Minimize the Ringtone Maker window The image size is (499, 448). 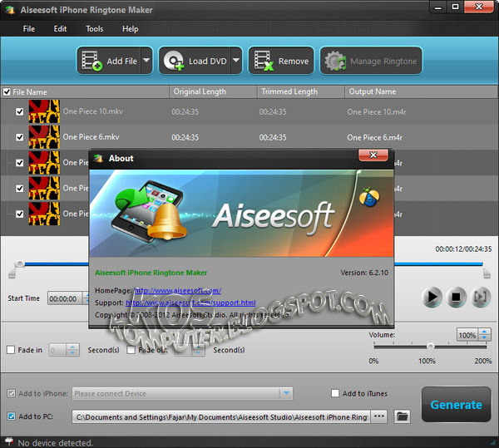click(x=438, y=7)
